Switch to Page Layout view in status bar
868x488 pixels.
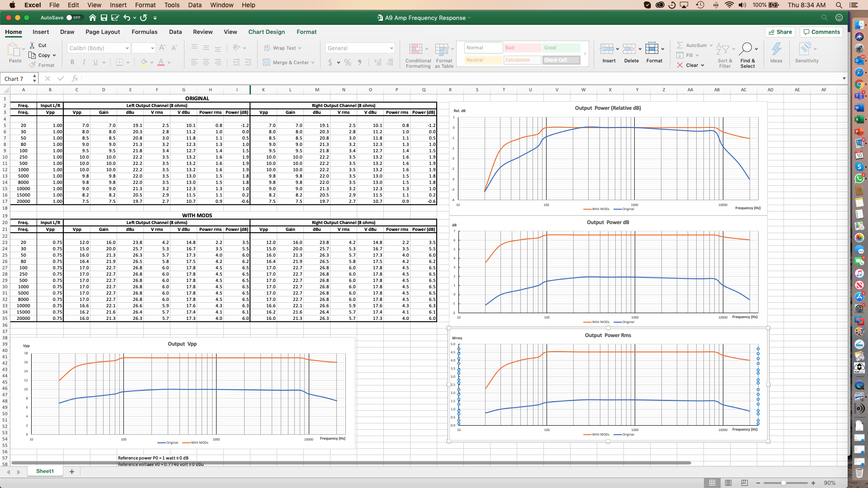coord(728,483)
